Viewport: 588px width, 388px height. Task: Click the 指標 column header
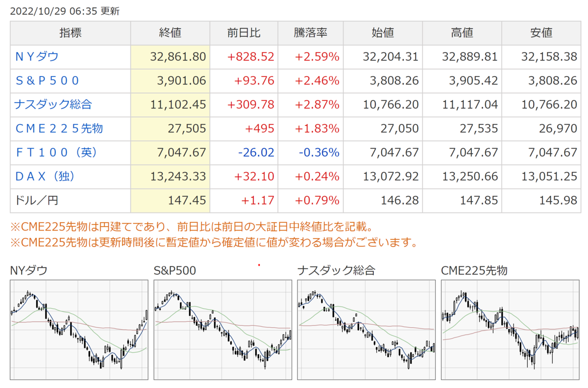71,33
